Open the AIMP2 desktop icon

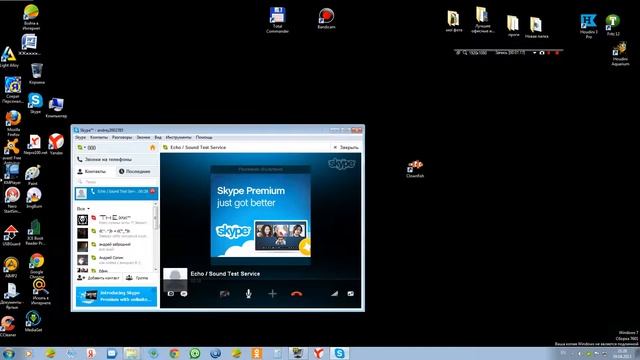[x=11, y=267]
